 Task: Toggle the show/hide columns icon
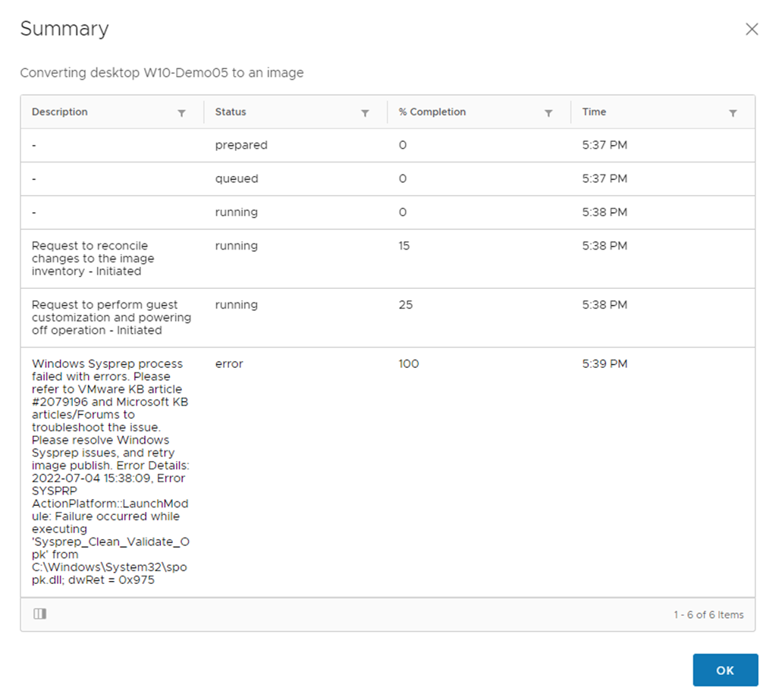click(x=39, y=614)
